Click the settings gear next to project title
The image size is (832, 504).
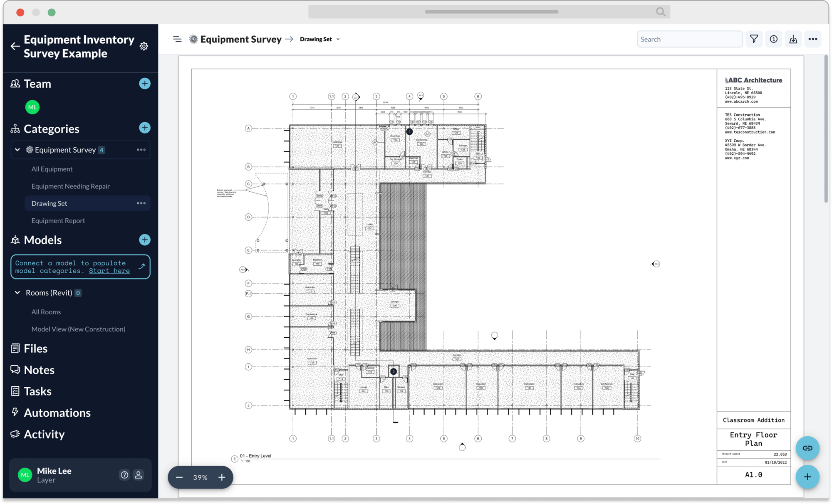click(144, 45)
